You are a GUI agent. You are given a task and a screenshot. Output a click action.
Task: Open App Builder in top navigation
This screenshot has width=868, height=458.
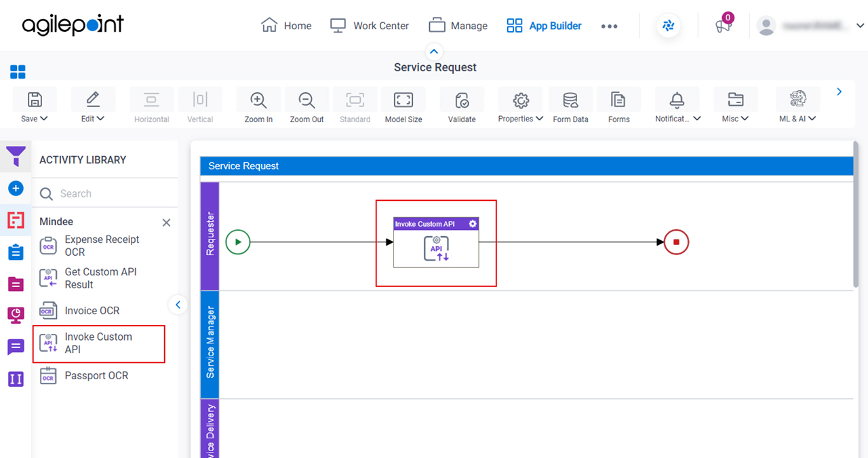[x=545, y=26]
